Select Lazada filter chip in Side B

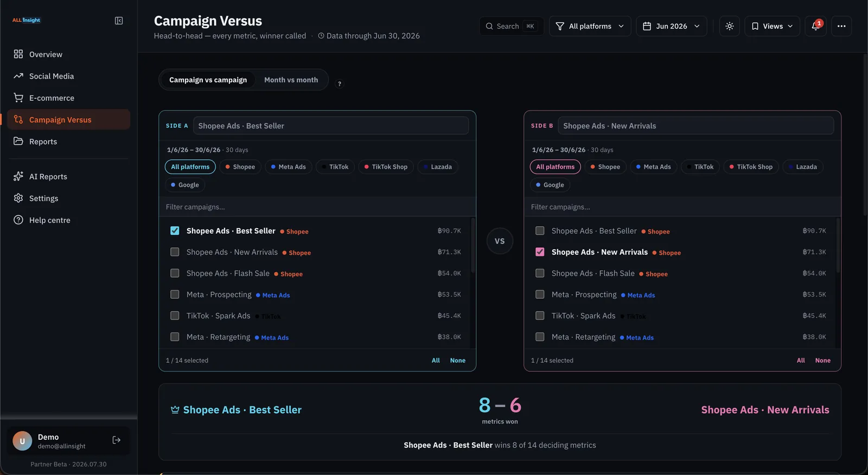[x=803, y=166]
